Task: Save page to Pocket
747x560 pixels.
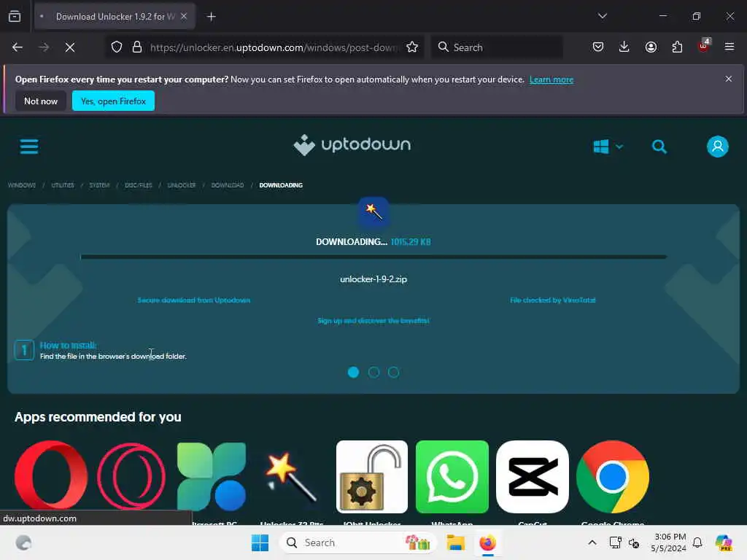Action: tap(598, 47)
